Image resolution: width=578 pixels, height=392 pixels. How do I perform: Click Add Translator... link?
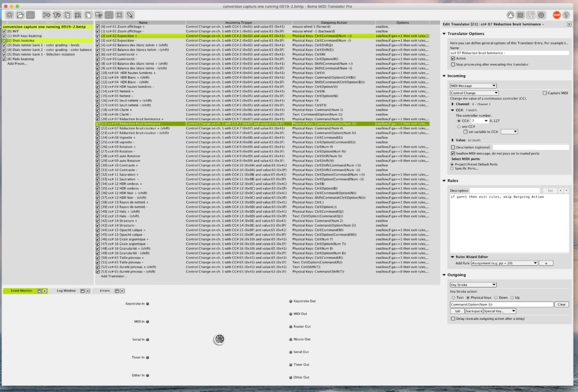(x=114, y=276)
